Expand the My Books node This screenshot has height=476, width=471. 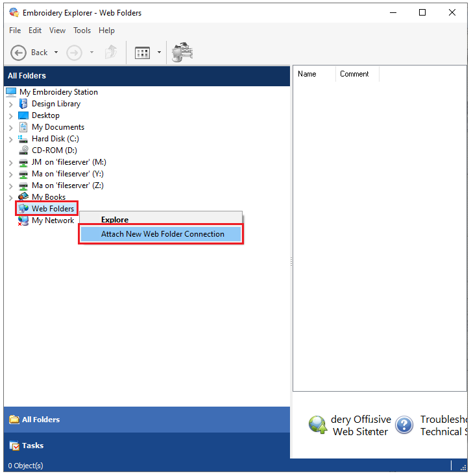tap(11, 198)
